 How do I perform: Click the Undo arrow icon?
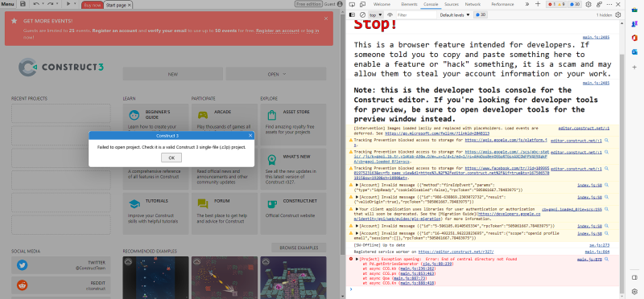(x=36, y=4)
